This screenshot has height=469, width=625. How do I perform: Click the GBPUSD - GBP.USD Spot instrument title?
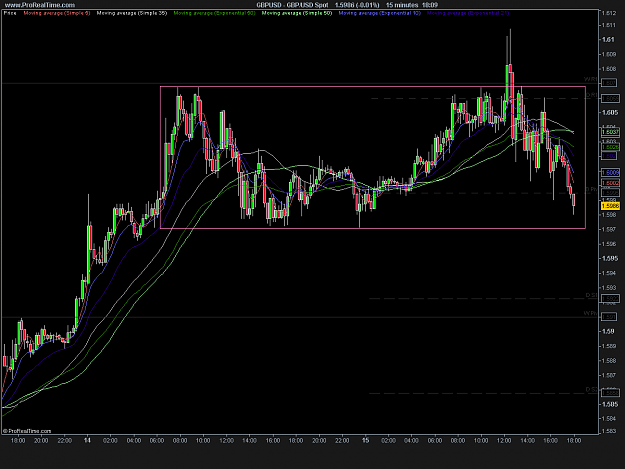point(293,5)
